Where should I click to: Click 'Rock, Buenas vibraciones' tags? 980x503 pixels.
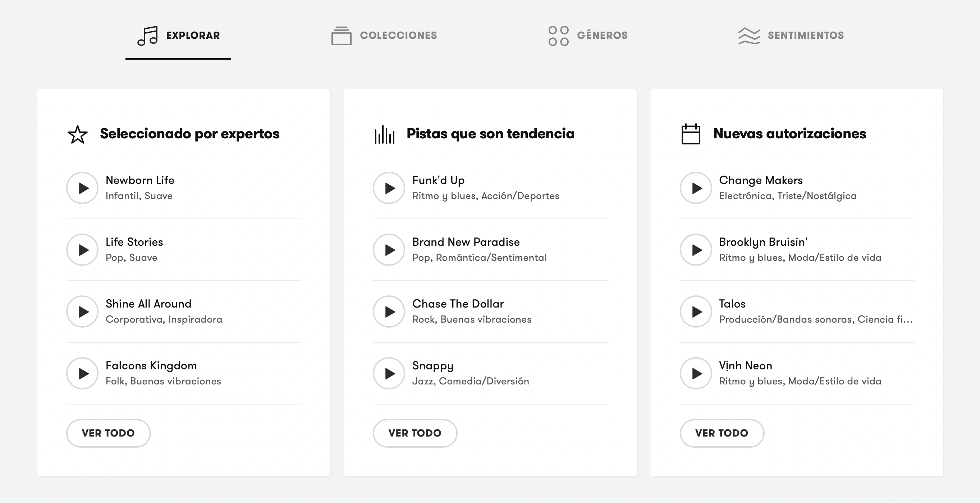click(472, 319)
